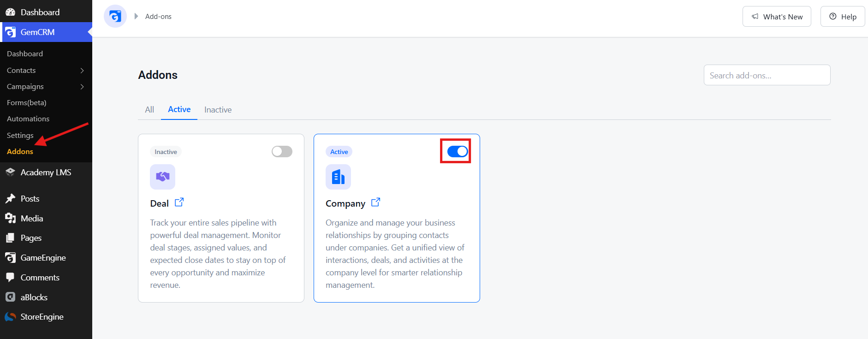Click the megaphone icon in What's New

pos(755,17)
